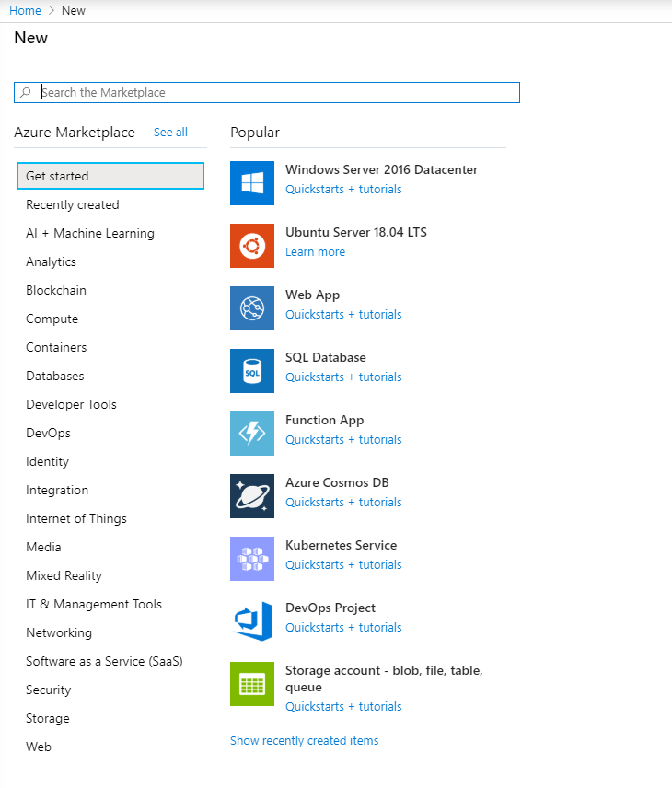Open the Containers category
Screen dimensions: 672x788
pos(56,348)
